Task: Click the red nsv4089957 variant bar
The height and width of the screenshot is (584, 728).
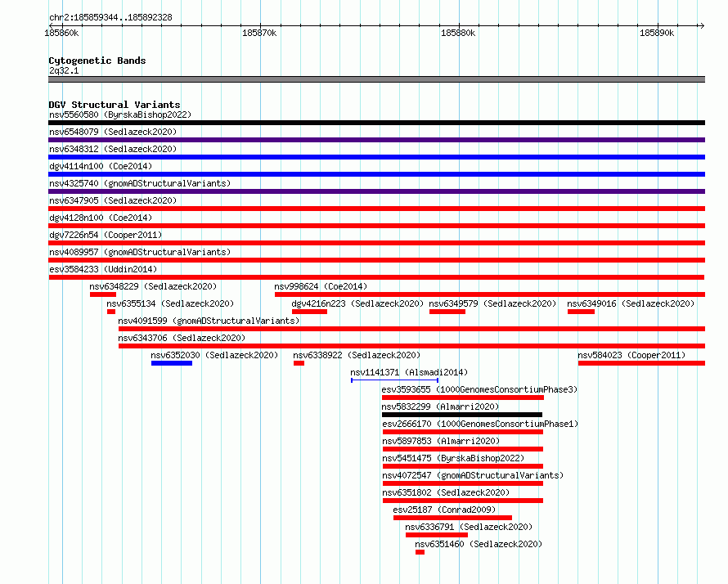Action: pyautogui.click(x=376, y=260)
